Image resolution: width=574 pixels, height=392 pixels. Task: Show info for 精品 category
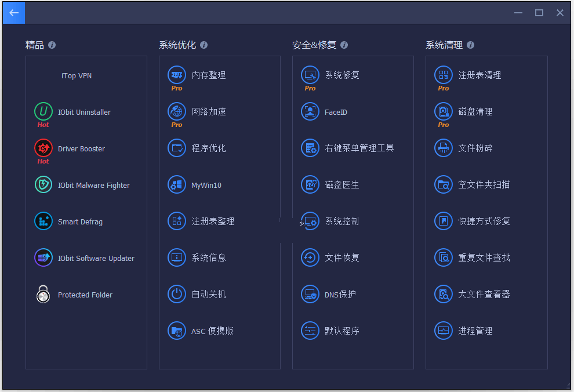click(52, 45)
